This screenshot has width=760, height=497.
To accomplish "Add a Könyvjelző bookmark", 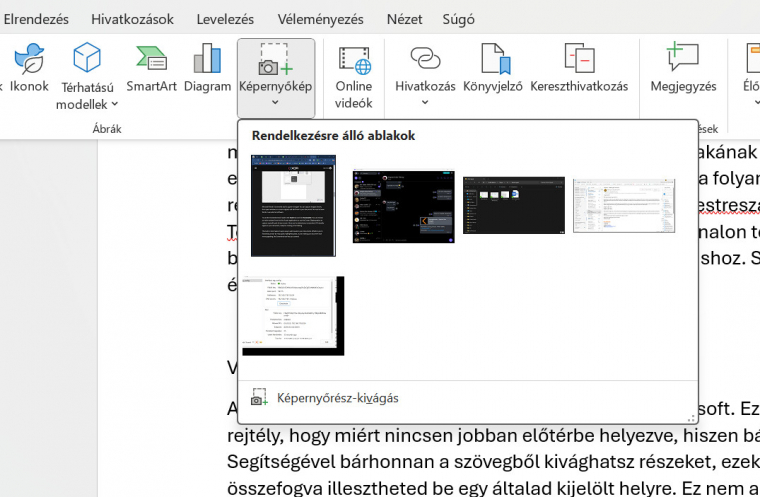I will (x=493, y=68).
